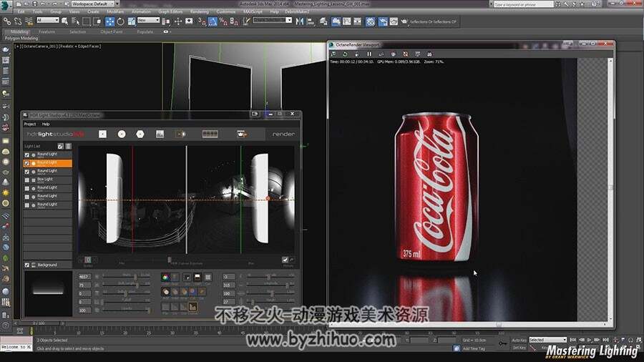Add a round light in HDR Light Studio
The width and height of the screenshot is (644, 362).
click(x=122, y=134)
